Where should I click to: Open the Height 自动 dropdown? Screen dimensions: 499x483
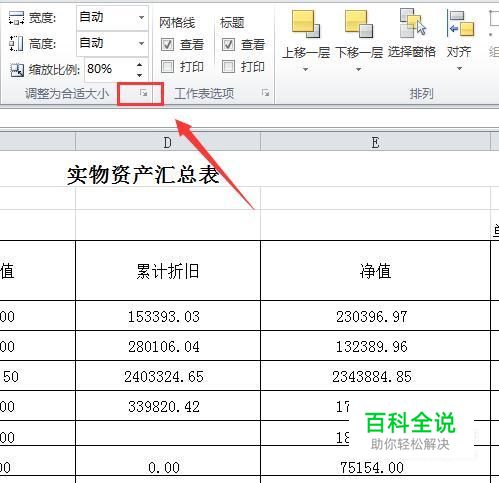(x=141, y=43)
